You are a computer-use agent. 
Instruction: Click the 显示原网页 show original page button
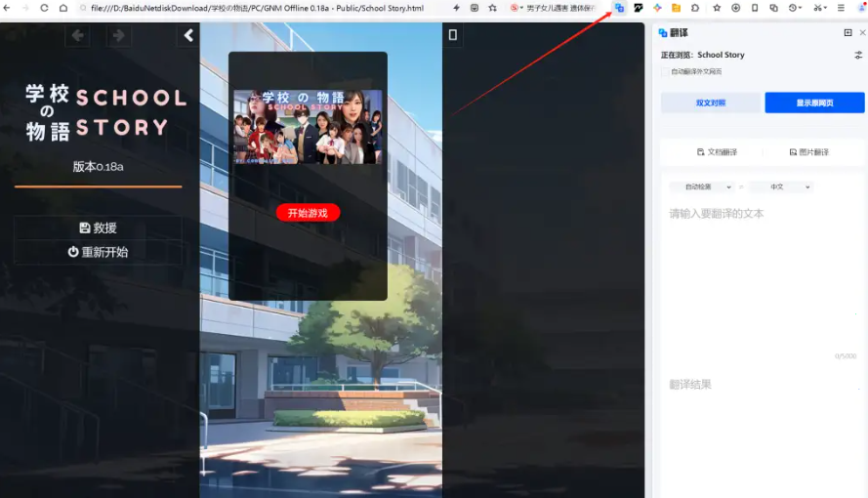coord(814,103)
